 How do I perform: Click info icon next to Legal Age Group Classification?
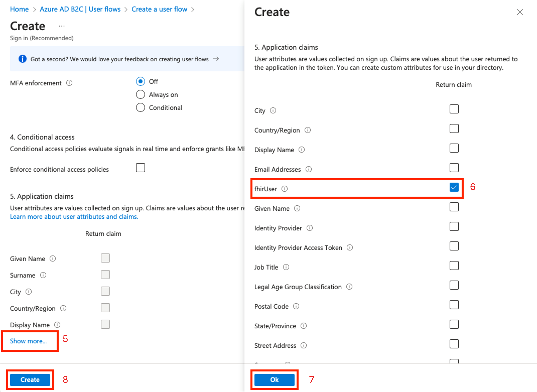[x=349, y=287]
